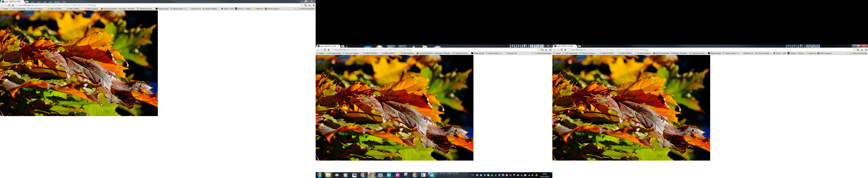The height and width of the screenshot is (178, 868).
Task: Open HTC bookmarks folder in right window
Action: coord(570,53)
